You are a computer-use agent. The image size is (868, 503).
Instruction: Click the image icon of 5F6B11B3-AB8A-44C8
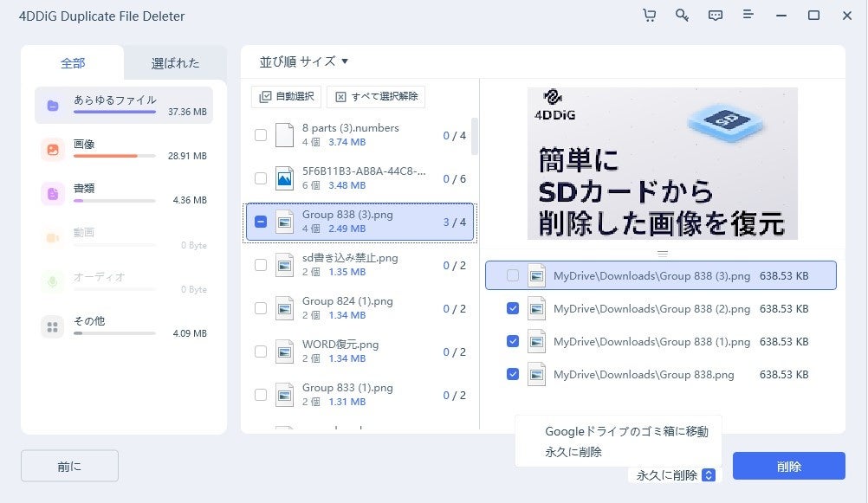pos(284,178)
